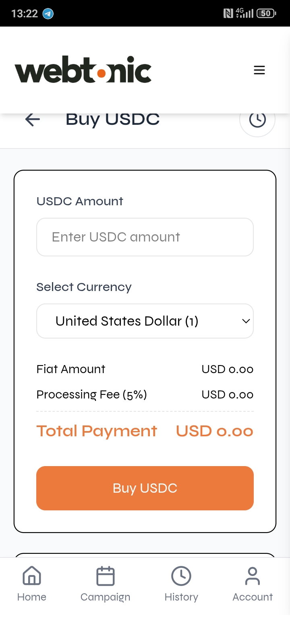Focus the Enter USDC amount field
Viewport: 290px width, 644px height.
(x=145, y=237)
